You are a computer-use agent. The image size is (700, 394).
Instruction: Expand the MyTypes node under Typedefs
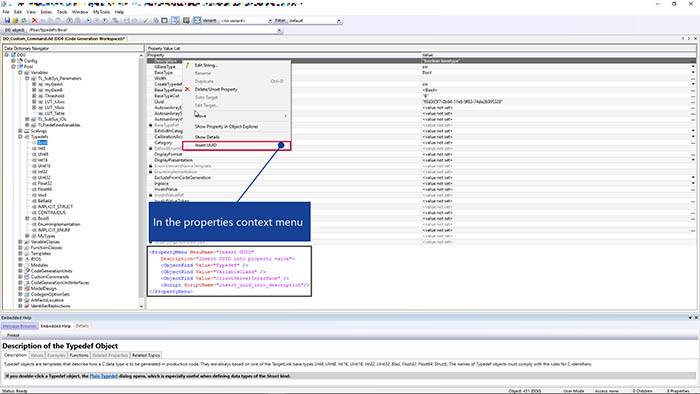[27, 236]
